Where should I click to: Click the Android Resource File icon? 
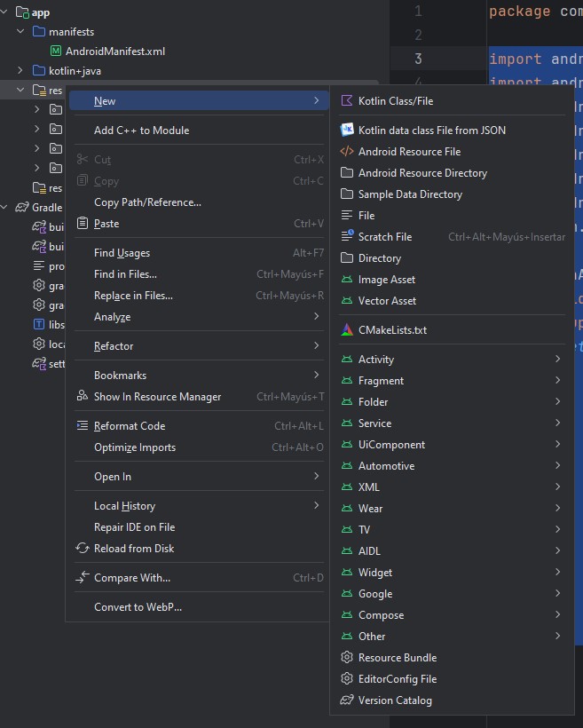click(347, 152)
